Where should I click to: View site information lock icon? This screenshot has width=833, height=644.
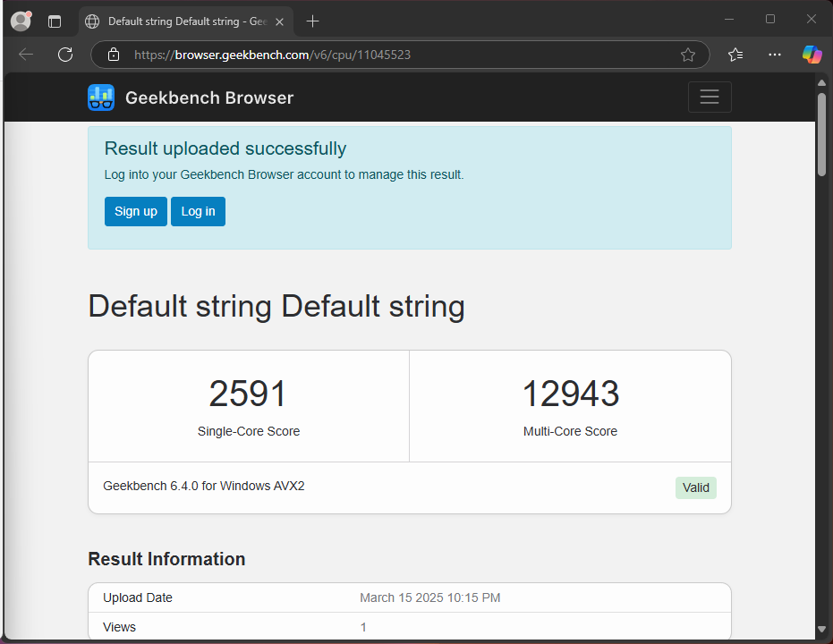[x=114, y=55]
